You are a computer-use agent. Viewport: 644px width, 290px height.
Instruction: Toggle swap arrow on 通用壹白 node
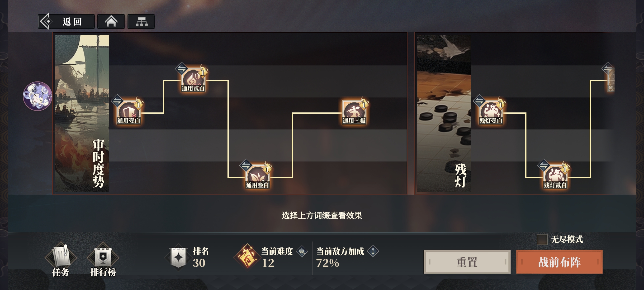point(117,101)
